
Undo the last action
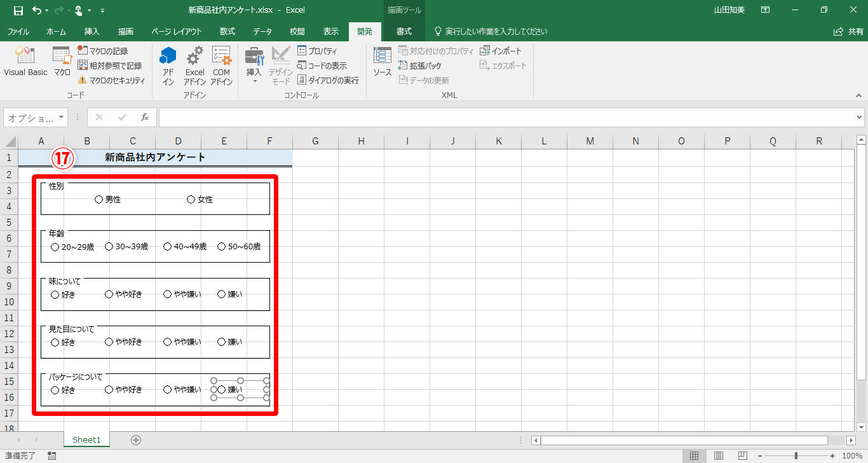coord(37,10)
